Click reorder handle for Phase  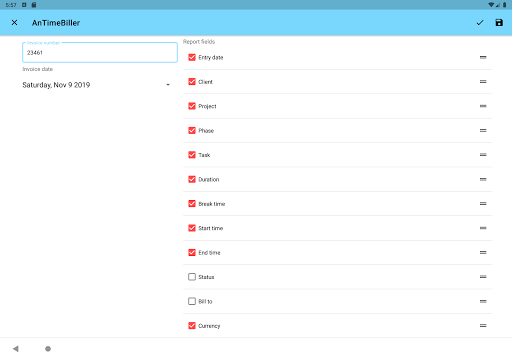(483, 130)
